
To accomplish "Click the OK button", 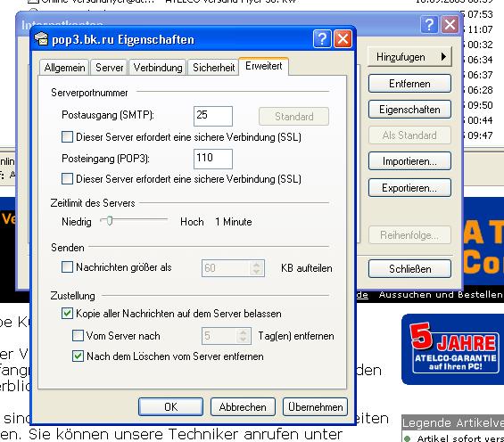I will pyautogui.click(x=170, y=406).
